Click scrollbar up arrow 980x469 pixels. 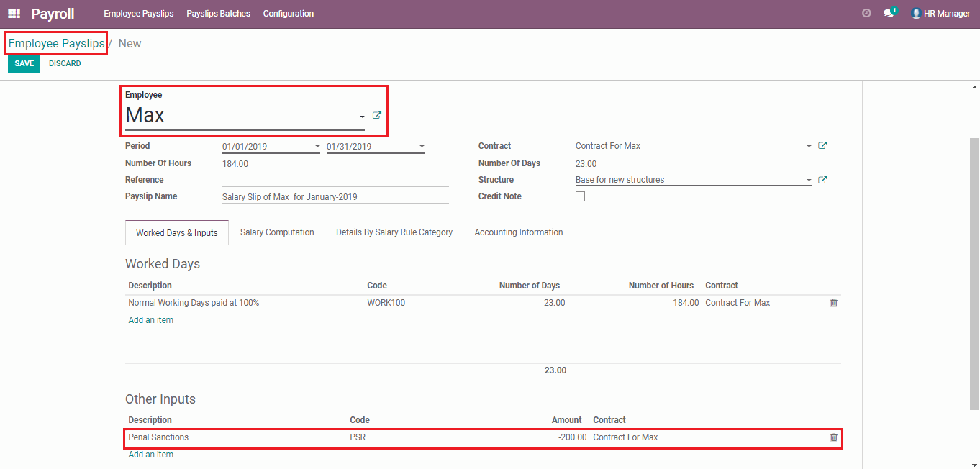click(x=974, y=87)
